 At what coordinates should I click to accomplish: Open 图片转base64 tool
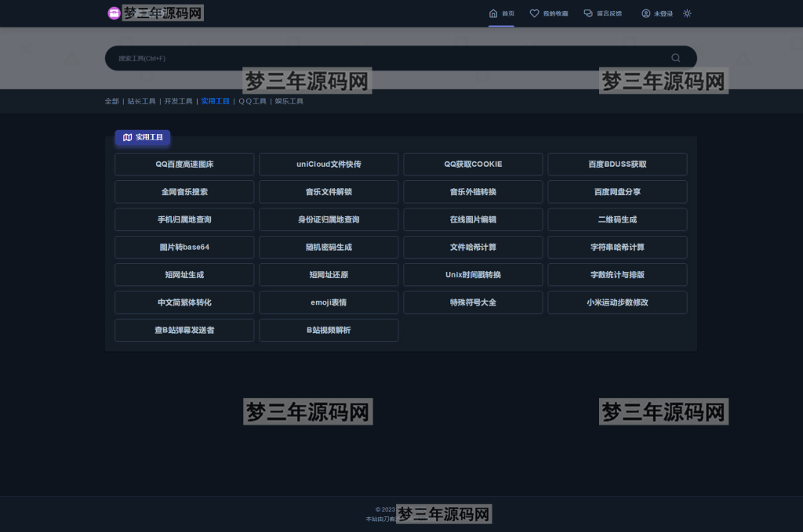pyautogui.click(x=184, y=247)
